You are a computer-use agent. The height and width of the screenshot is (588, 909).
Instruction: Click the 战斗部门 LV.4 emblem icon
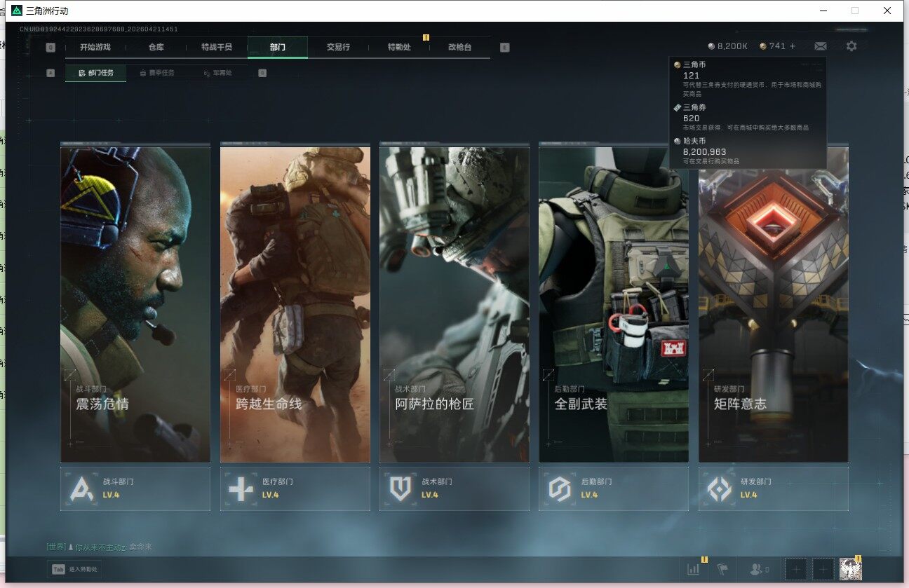81,489
